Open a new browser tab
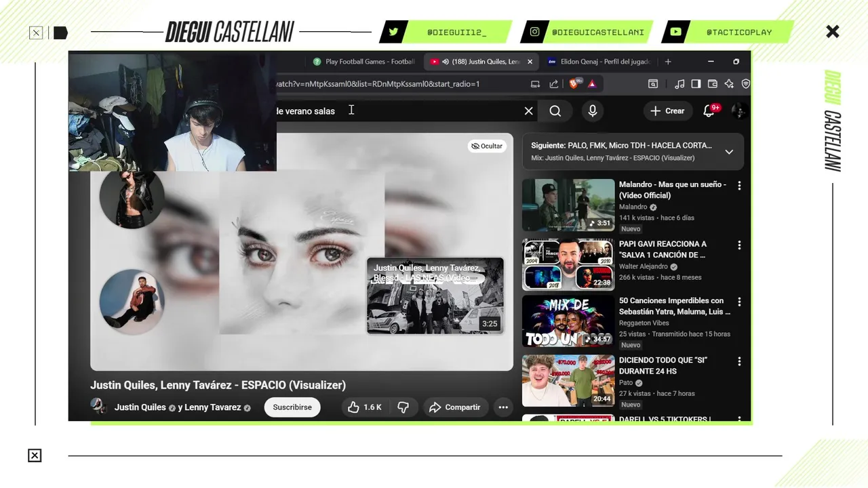Viewport: 868px width, 488px height. (x=668, y=62)
